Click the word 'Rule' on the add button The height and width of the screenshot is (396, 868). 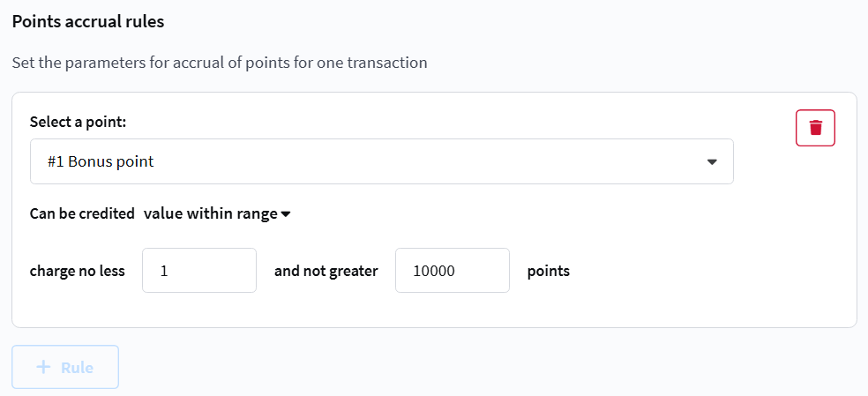coord(78,367)
